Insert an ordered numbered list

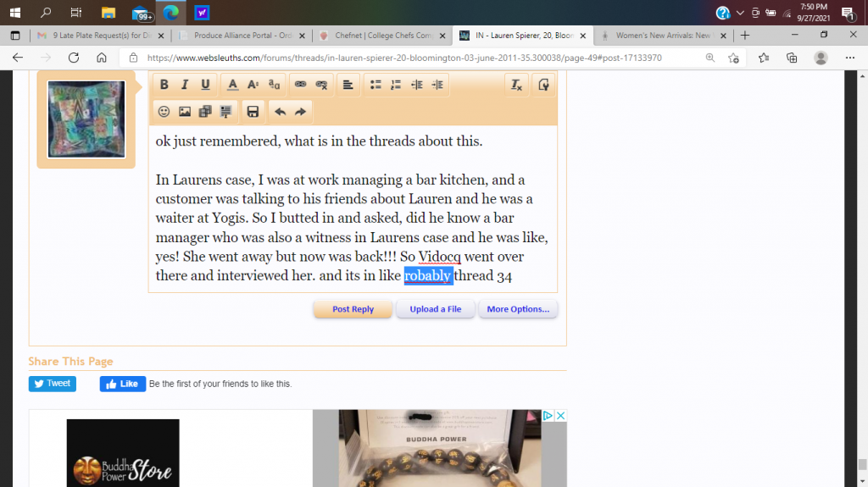pyautogui.click(x=396, y=85)
